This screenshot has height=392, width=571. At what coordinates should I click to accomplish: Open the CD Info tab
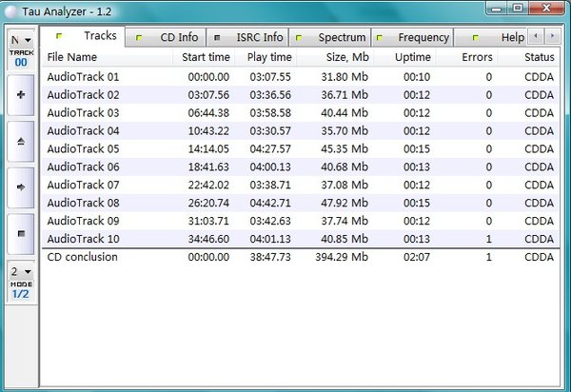(166, 37)
